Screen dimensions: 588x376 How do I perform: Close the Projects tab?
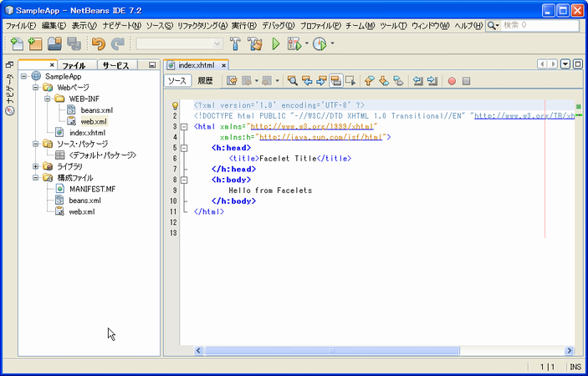pos(52,65)
